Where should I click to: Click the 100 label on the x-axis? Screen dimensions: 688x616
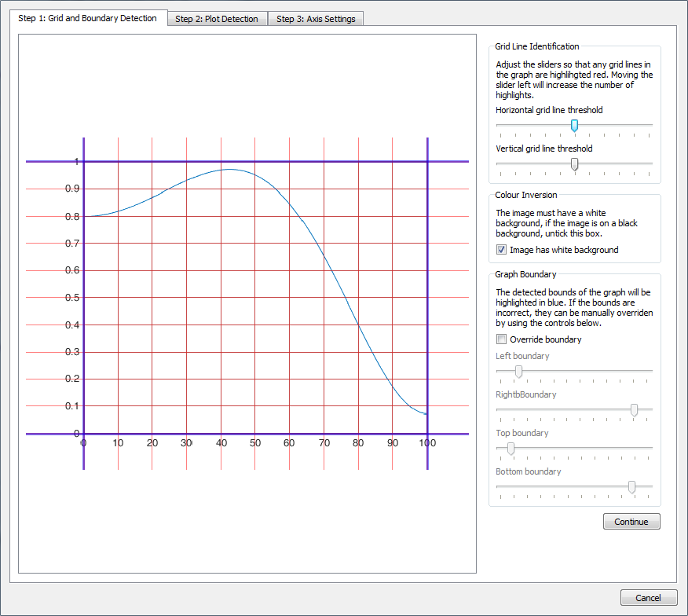426,443
